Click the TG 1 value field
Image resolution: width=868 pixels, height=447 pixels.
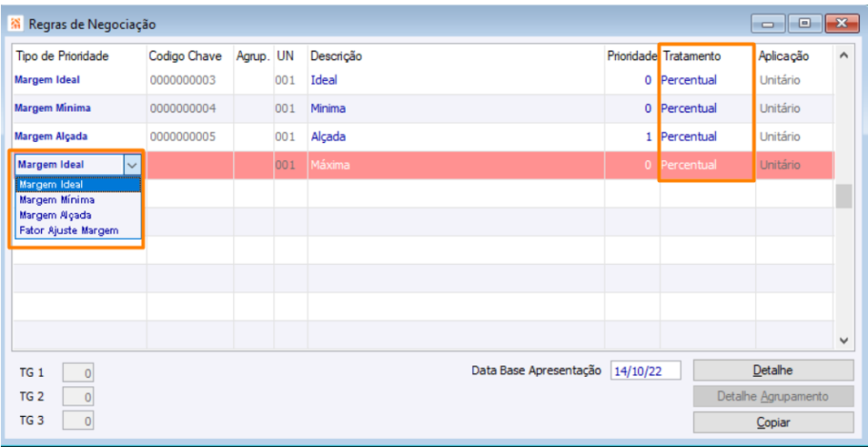[78, 373]
